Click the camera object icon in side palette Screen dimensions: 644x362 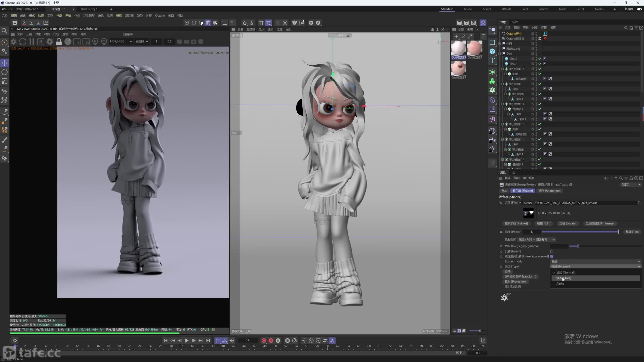pos(492,140)
